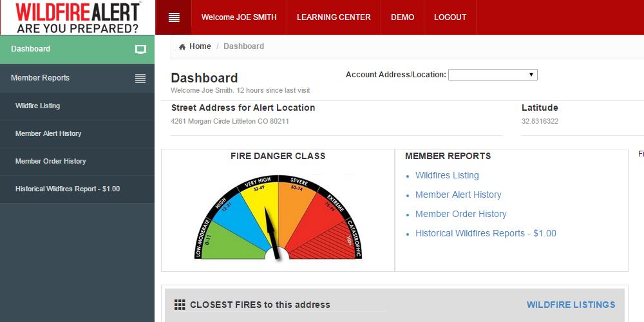Click the hamburger menu icon in top bar

174,17
